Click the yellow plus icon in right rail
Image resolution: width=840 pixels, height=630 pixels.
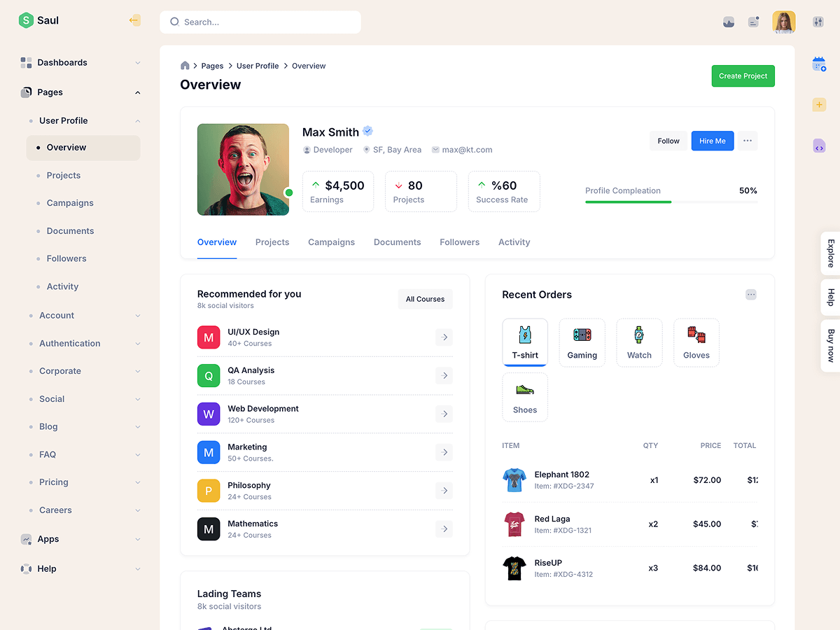coord(818,105)
